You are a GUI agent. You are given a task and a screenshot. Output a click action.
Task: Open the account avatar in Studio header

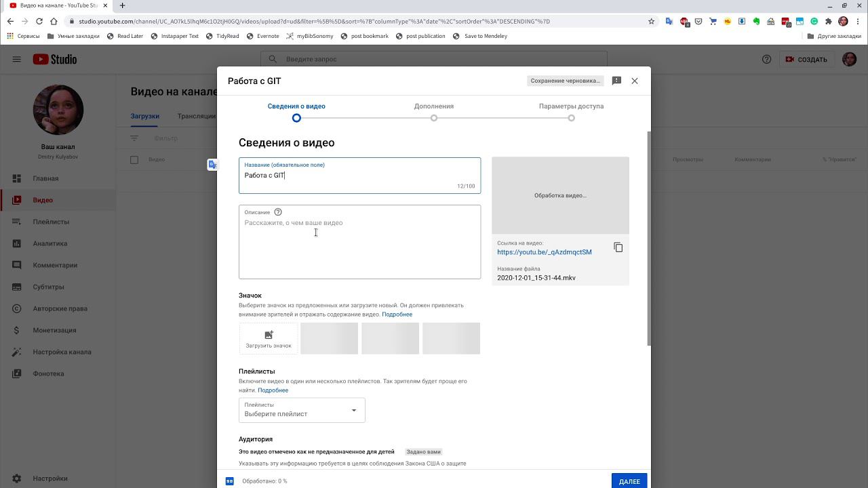click(x=849, y=59)
